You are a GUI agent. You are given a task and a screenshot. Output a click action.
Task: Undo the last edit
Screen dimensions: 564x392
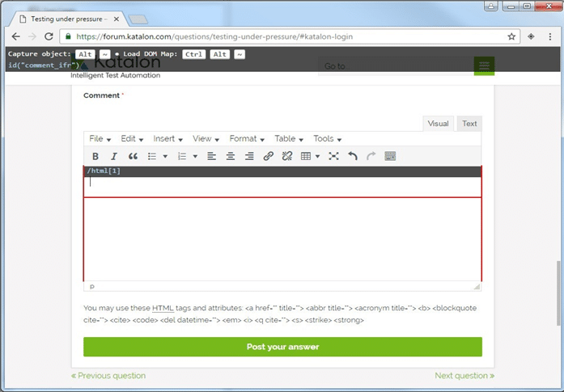353,156
